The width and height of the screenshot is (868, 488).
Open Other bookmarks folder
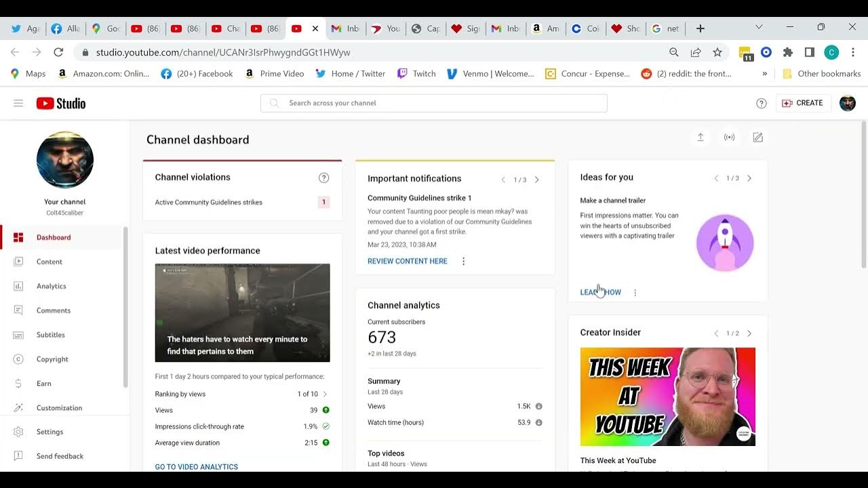[821, 74]
